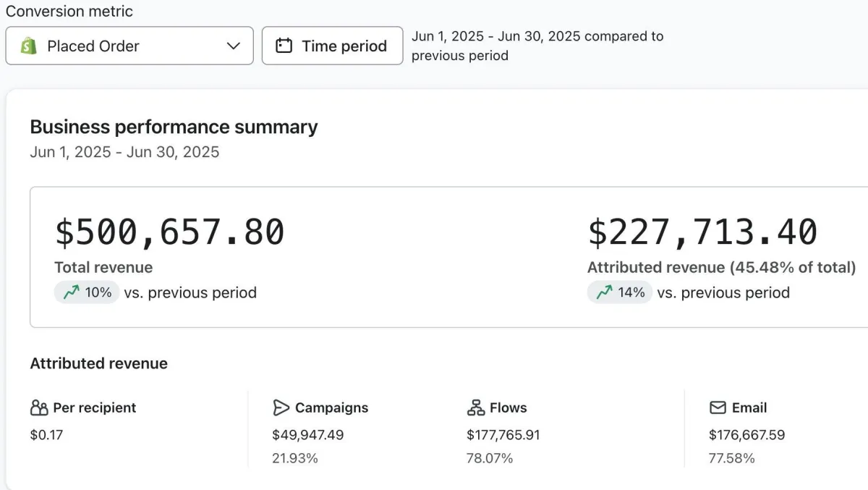Click the Per recipient people icon
The width and height of the screenshot is (868, 490).
(x=39, y=408)
